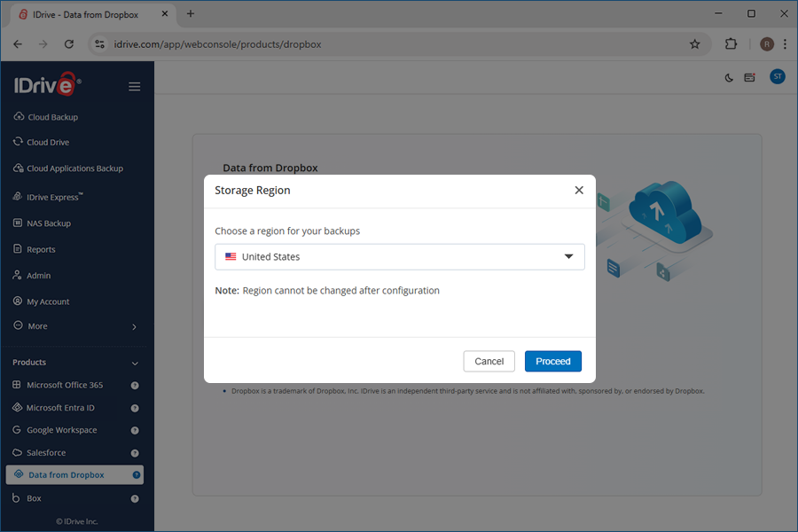Open ST user profile avatar

[777, 77]
